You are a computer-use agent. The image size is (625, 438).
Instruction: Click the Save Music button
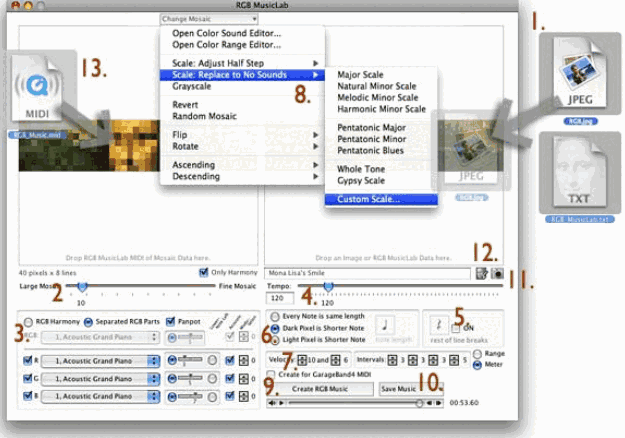coord(411,389)
